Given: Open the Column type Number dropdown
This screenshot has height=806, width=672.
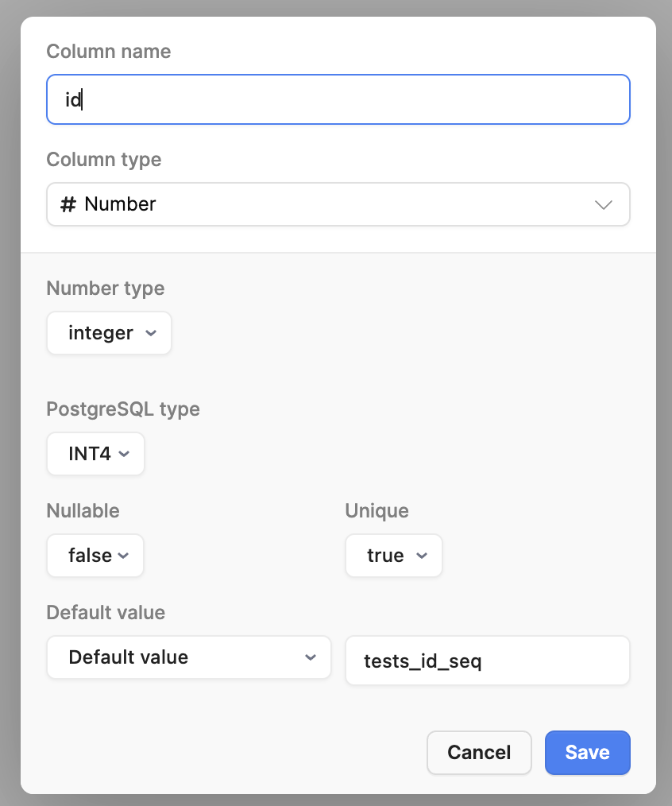Looking at the screenshot, I should point(338,204).
